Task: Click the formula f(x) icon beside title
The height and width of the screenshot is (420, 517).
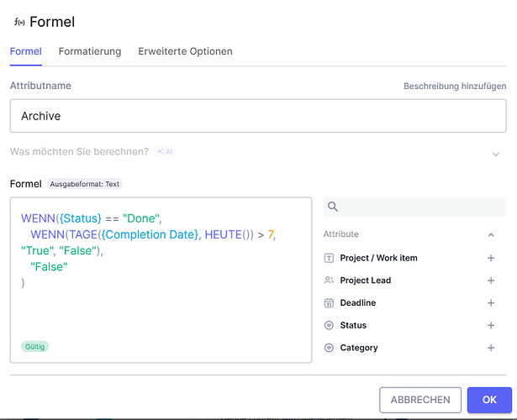Action: pyautogui.click(x=19, y=22)
